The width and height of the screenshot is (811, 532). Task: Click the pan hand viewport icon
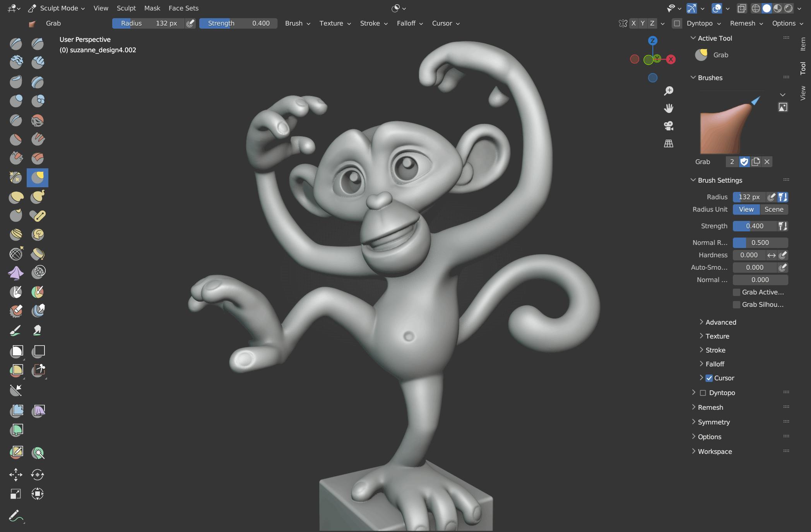coord(669,108)
